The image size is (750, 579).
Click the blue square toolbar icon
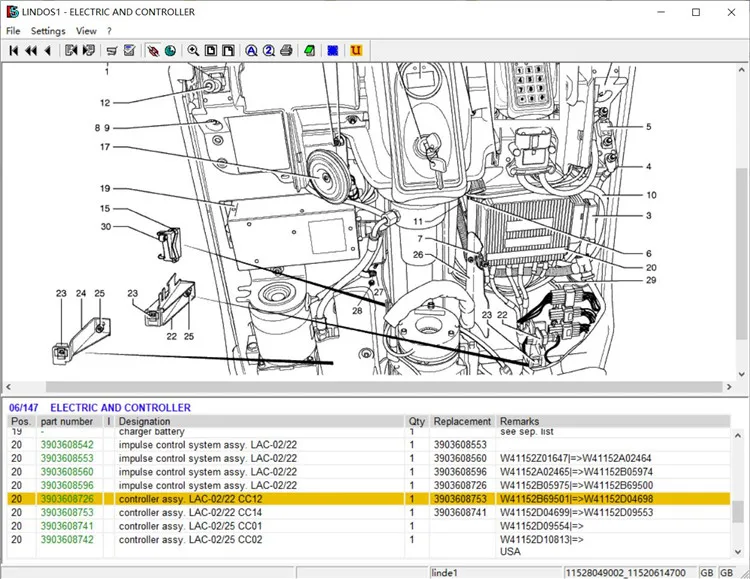[333, 50]
